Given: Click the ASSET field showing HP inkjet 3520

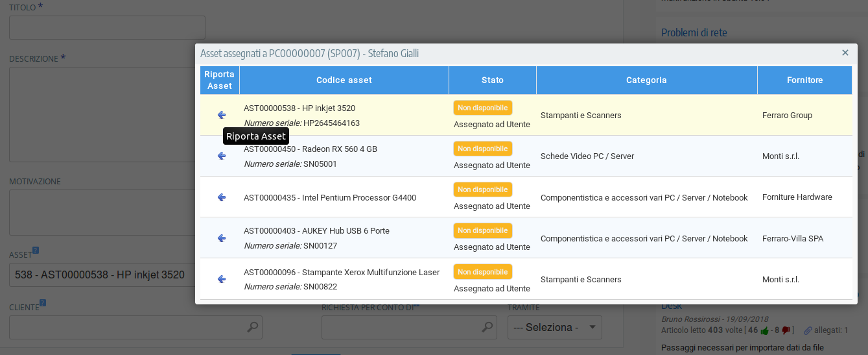Looking at the screenshot, I should click(x=102, y=275).
